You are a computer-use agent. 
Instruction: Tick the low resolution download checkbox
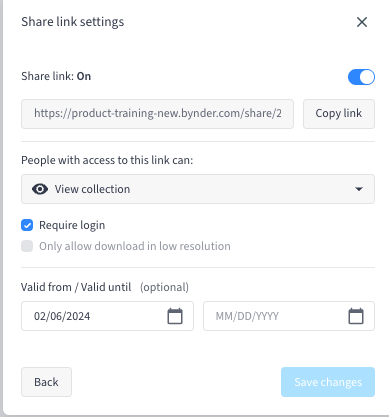[27, 246]
